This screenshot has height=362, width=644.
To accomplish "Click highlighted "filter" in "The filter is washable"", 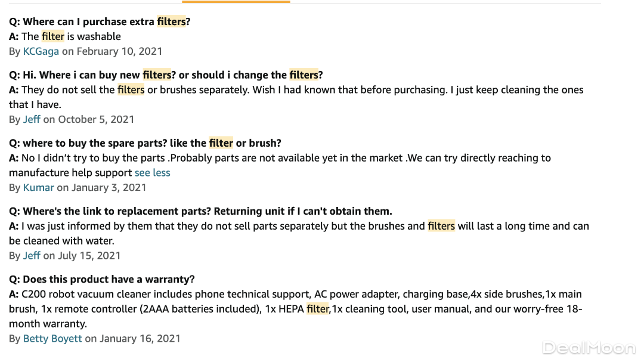I will point(53,36).
